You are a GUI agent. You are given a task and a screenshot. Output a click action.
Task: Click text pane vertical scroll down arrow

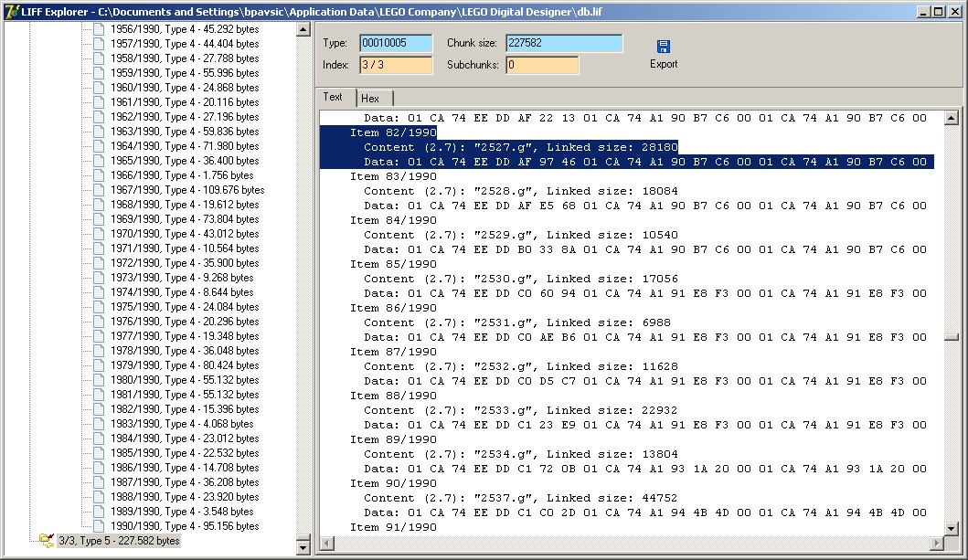(952, 529)
